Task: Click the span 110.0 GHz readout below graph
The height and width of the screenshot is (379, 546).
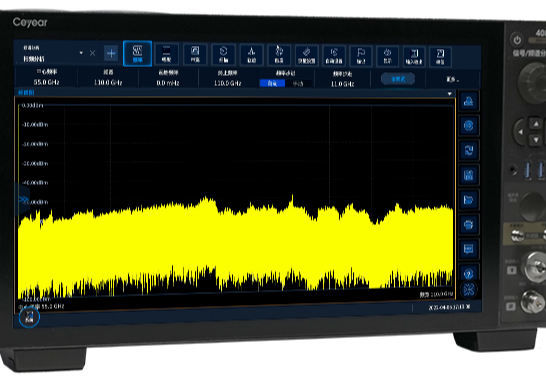Action: [x=436, y=294]
